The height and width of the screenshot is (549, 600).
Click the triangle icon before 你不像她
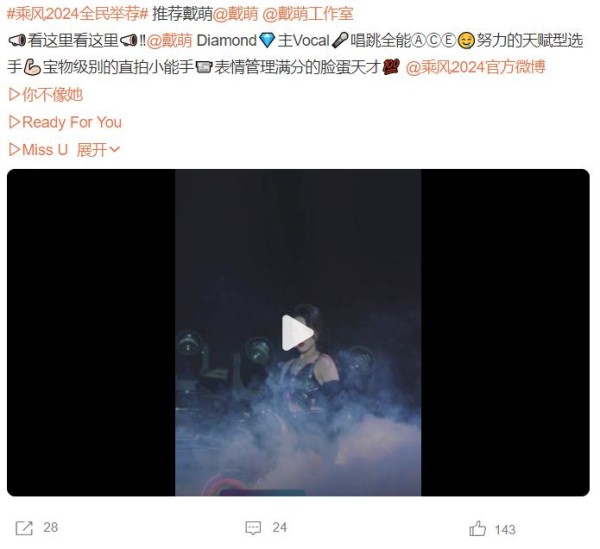click(x=14, y=94)
